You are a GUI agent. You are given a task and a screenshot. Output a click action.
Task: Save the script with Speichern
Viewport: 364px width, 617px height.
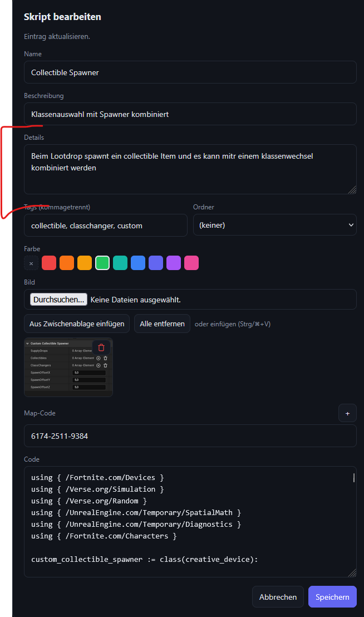point(332,597)
